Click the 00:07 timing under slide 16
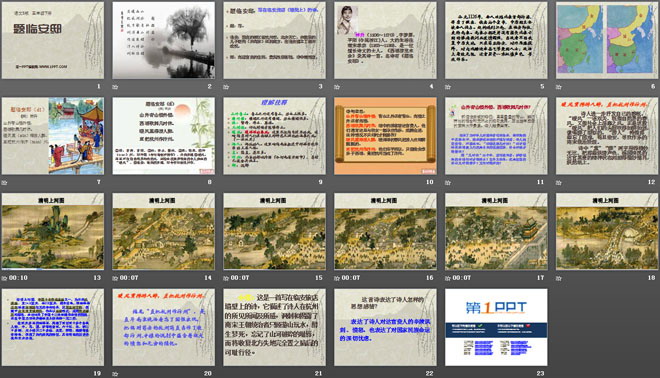 pyautogui.click(x=351, y=278)
